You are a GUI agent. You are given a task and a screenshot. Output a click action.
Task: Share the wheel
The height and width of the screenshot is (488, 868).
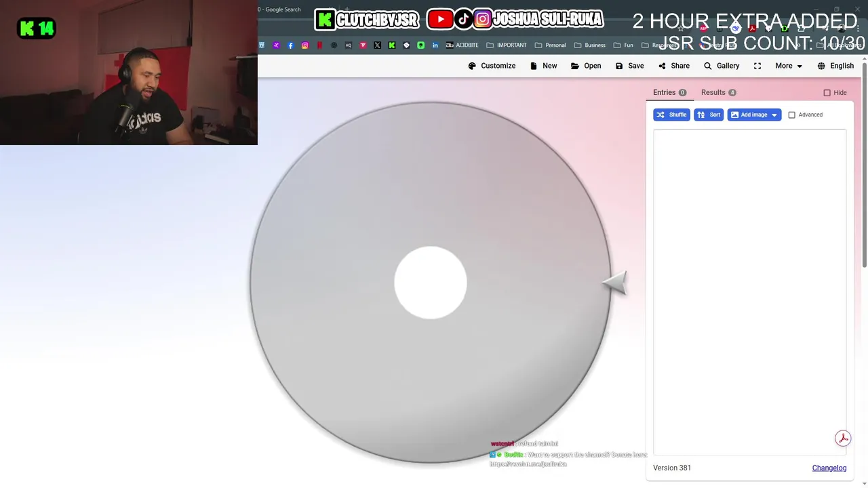point(673,66)
